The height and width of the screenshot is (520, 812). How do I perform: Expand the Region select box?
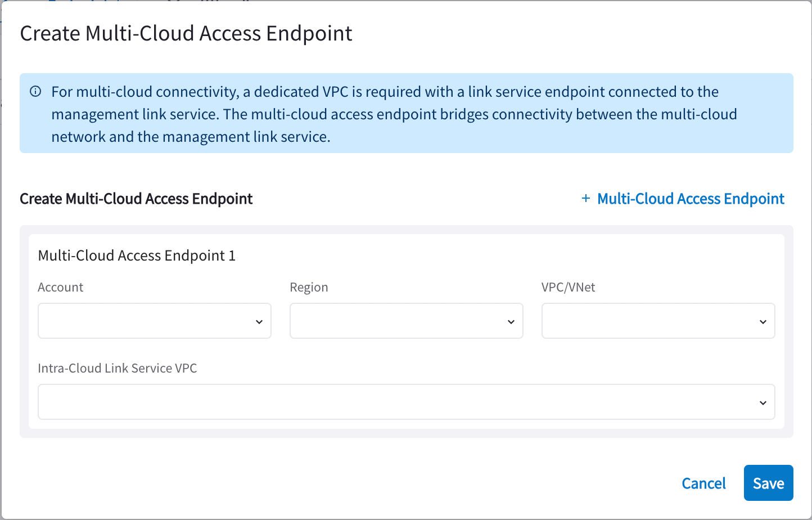(406, 321)
